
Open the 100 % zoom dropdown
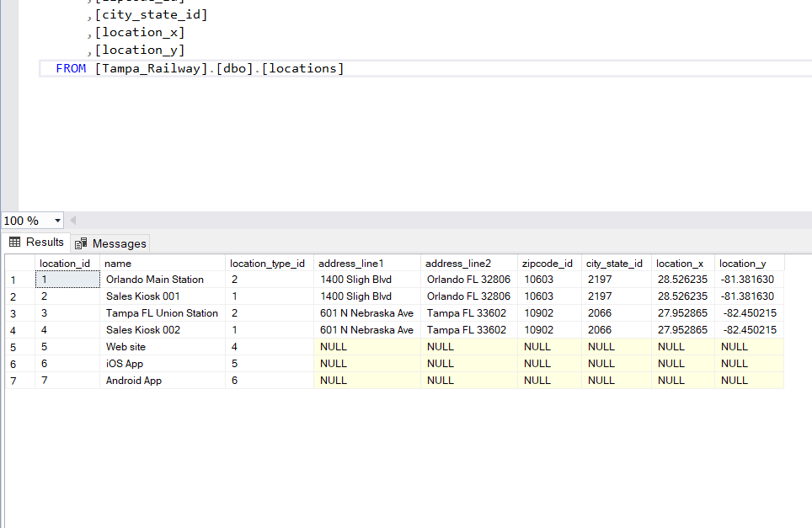(57, 221)
